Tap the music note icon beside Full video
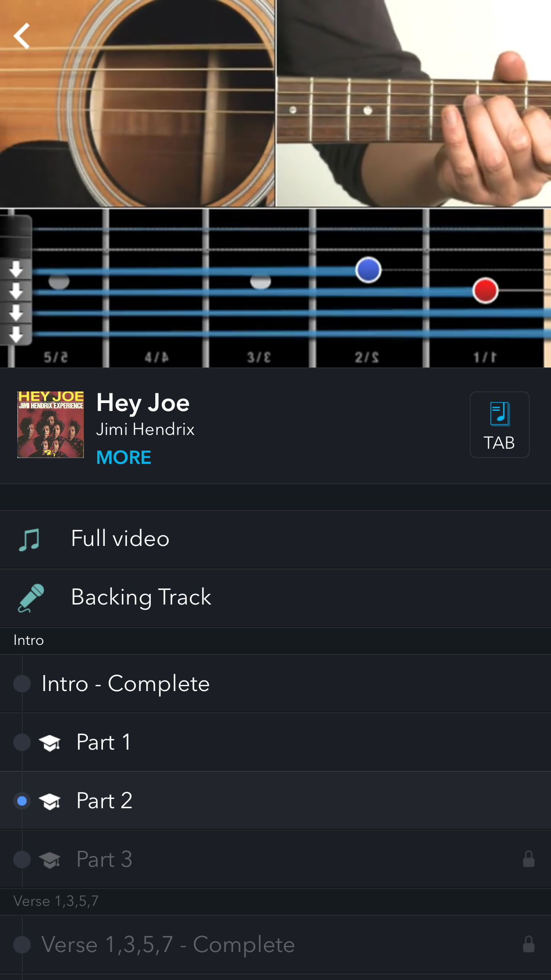Image resolution: width=551 pixels, height=980 pixels. click(x=29, y=539)
